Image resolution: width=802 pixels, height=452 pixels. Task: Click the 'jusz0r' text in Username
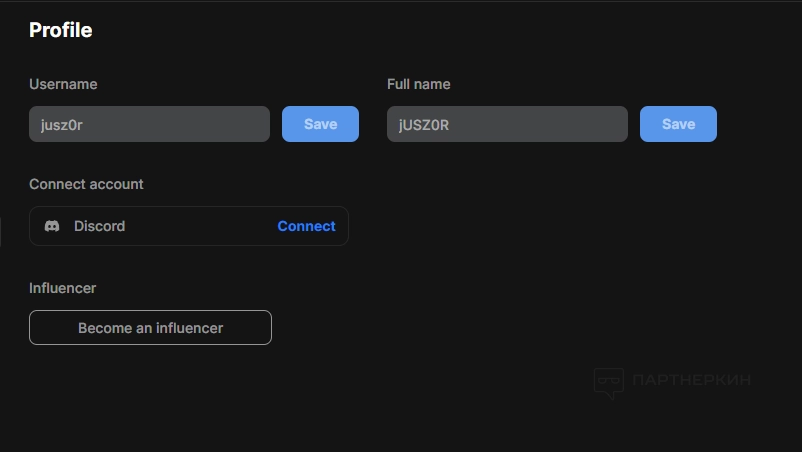click(x=62, y=125)
